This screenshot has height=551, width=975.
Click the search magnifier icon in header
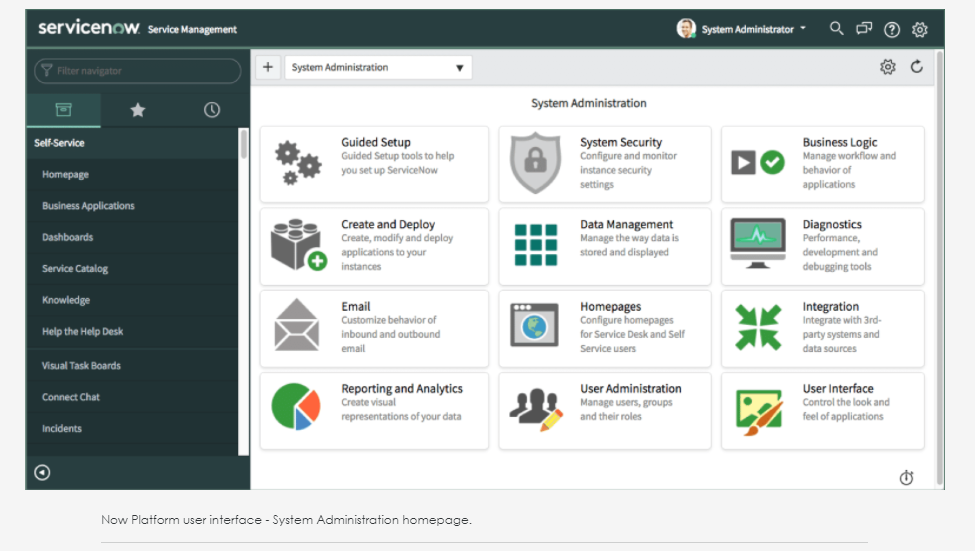coord(836,29)
